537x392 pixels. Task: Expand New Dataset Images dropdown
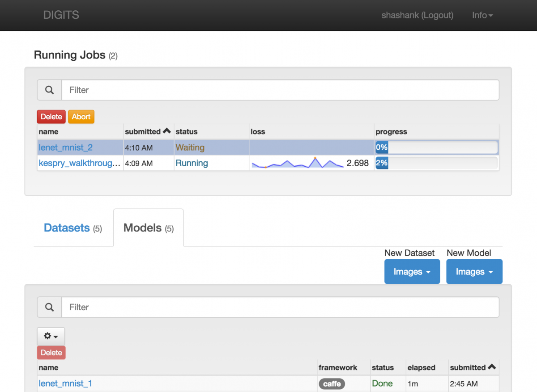coord(412,272)
